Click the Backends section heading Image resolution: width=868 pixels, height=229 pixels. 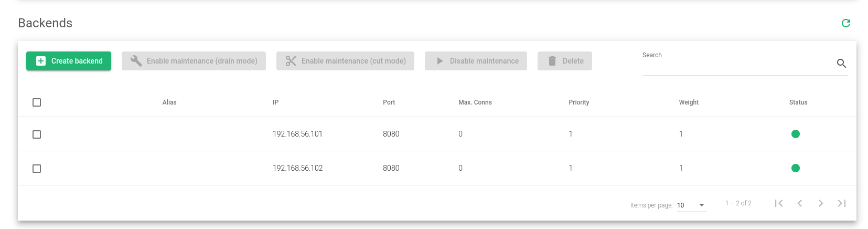point(45,23)
